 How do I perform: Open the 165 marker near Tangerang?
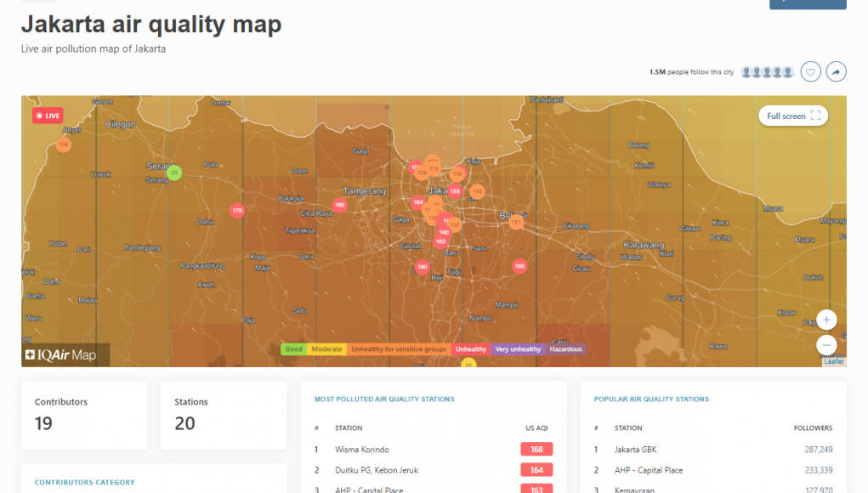(340, 205)
